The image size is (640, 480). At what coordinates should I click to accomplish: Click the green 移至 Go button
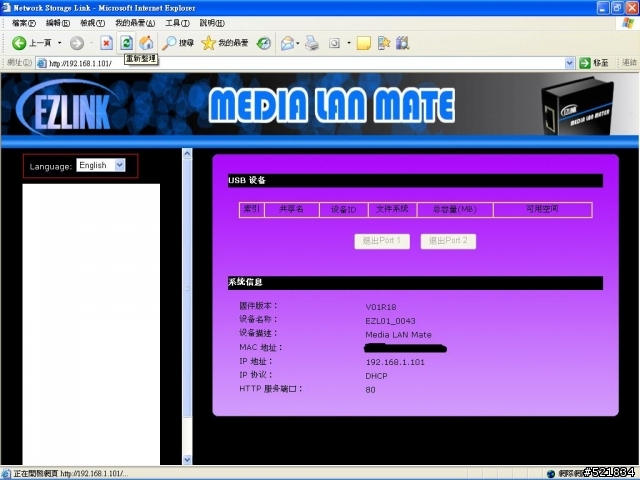[x=594, y=63]
